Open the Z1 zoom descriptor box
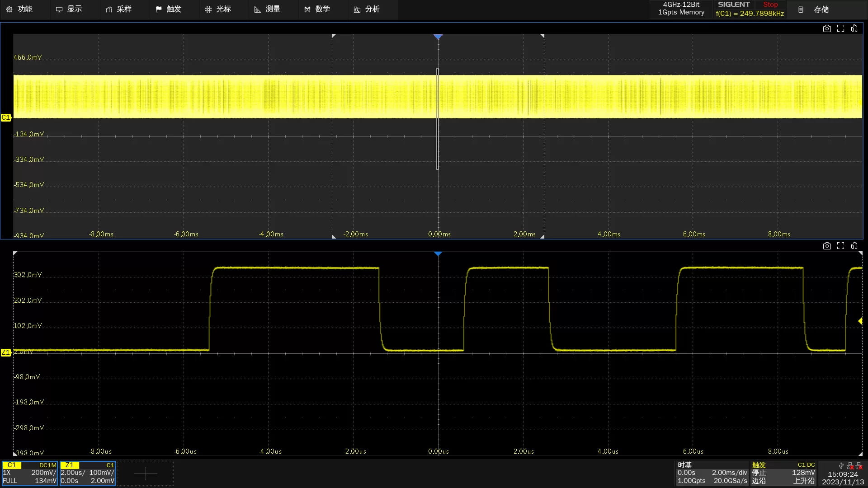Image resolution: width=868 pixels, height=488 pixels. 88,473
